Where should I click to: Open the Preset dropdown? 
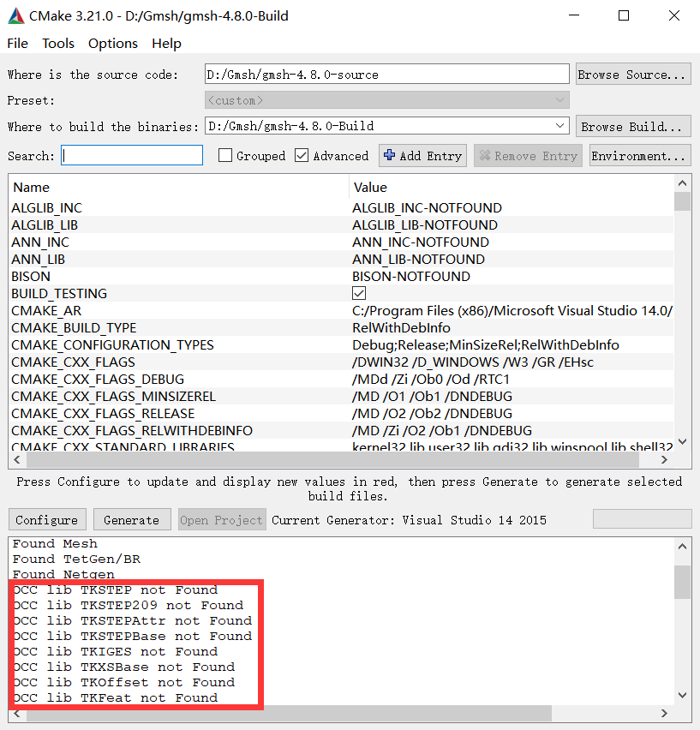pos(560,100)
